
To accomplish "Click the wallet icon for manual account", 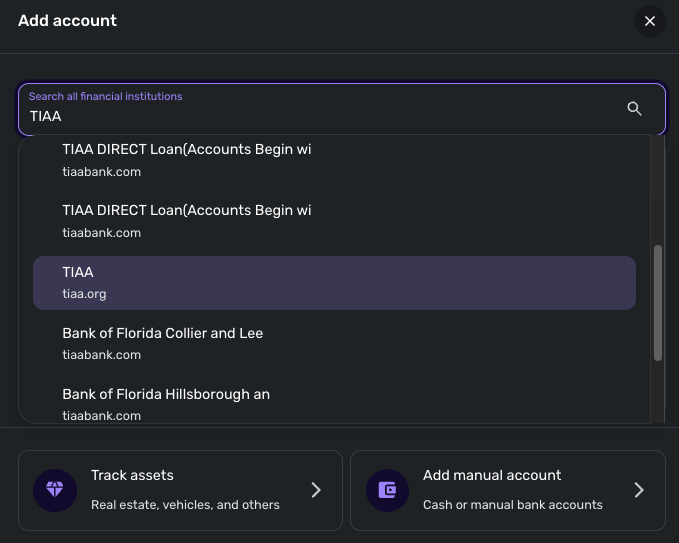I will pos(387,490).
